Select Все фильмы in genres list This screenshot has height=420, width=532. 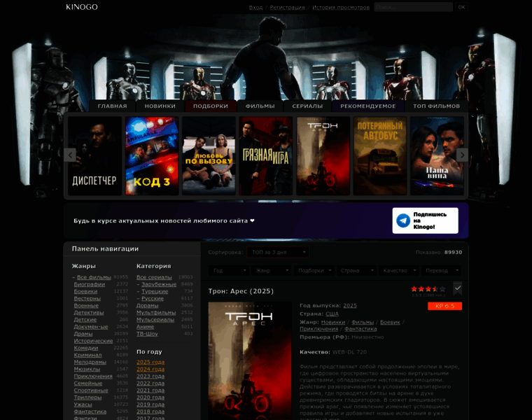[94, 277]
